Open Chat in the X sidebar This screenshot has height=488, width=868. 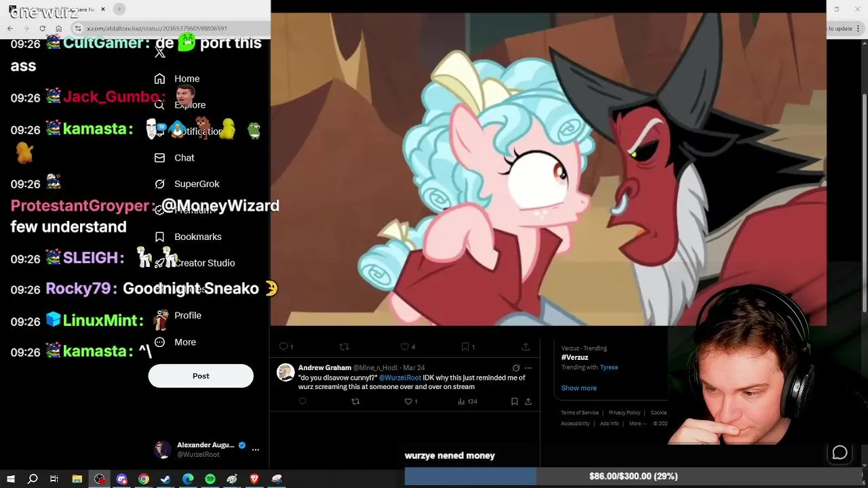[x=174, y=158]
